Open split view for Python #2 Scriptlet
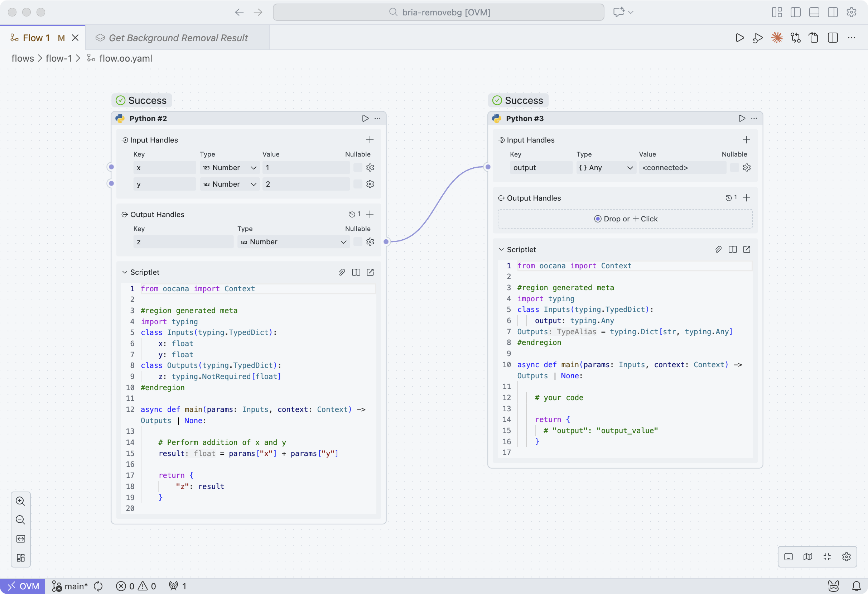This screenshot has height=594, width=868. pyautogui.click(x=356, y=272)
